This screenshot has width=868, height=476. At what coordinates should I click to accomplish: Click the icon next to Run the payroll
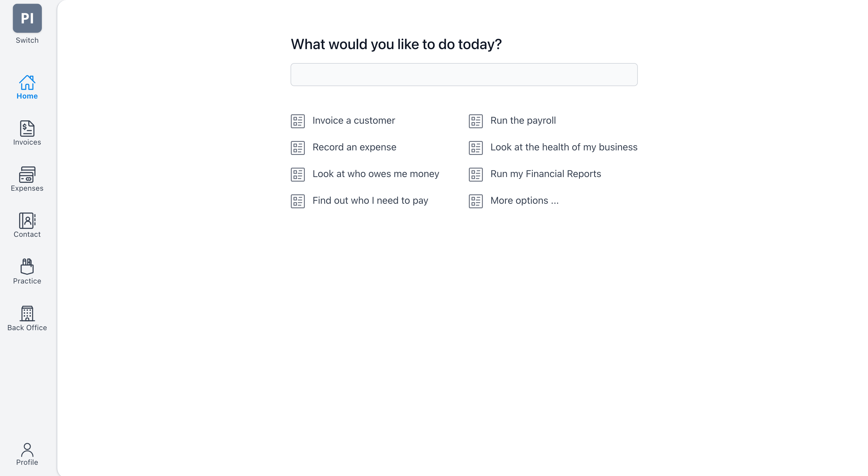coord(476,121)
